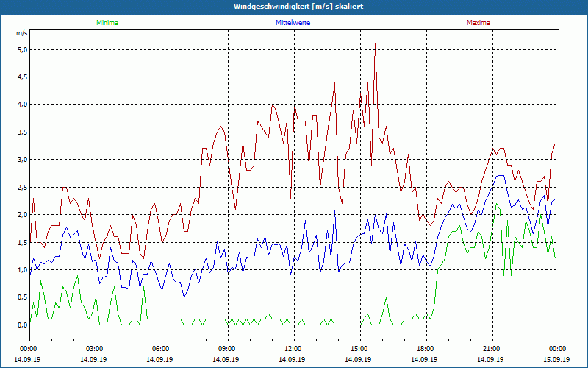This screenshot has width=588, height=368.
Task: Click the 'm/s' unit label on the y-axis
Action: coord(22,33)
